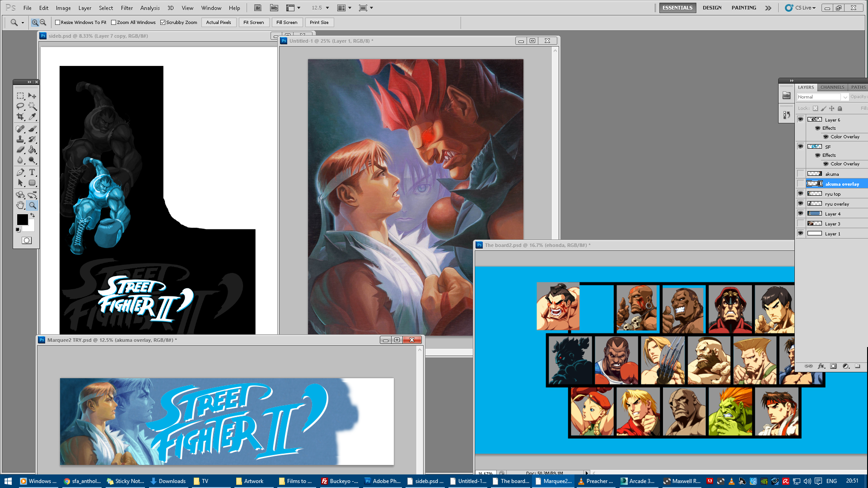Image resolution: width=868 pixels, height=488 pixels.
Task: Switch to the Paths tab
Action: pyautogui.click(x=858, y=87)
